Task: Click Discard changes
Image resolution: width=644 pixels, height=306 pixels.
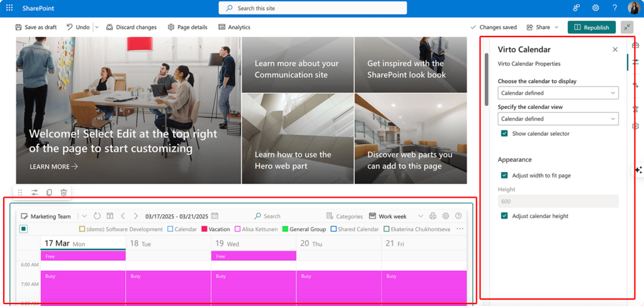Action: coord(131,27)
